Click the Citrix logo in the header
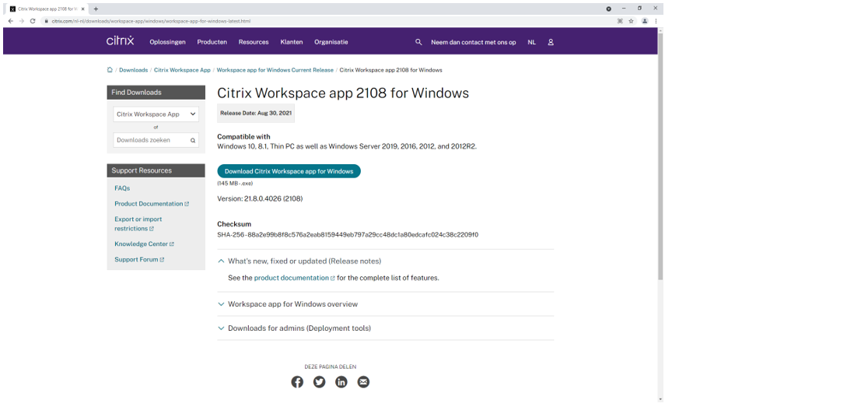The height and width of the screenshot is (407, 868). tap(120, 41)
